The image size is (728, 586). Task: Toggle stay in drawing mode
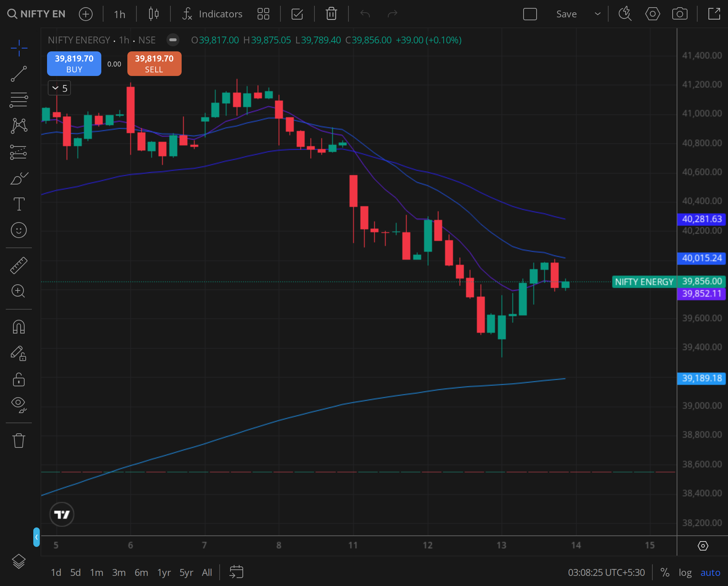point(19,353)
